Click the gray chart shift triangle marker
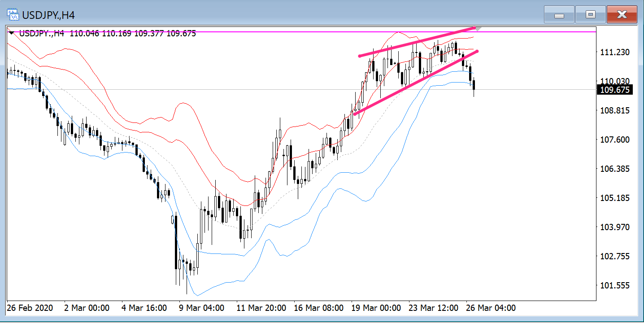The width and height of the screenshot is (644, 323). (x=479, y=28)
